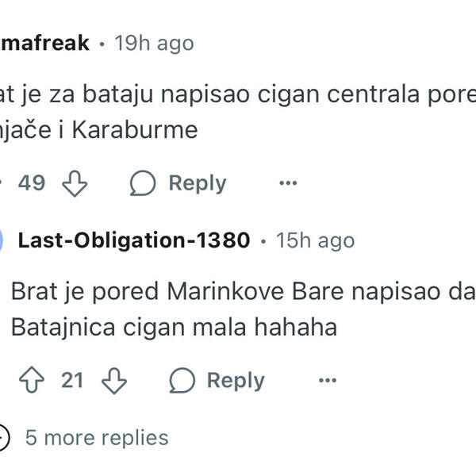Visit the Last-Obligation-1380 username link
This screenshot has width=476, height=476.
134,240
